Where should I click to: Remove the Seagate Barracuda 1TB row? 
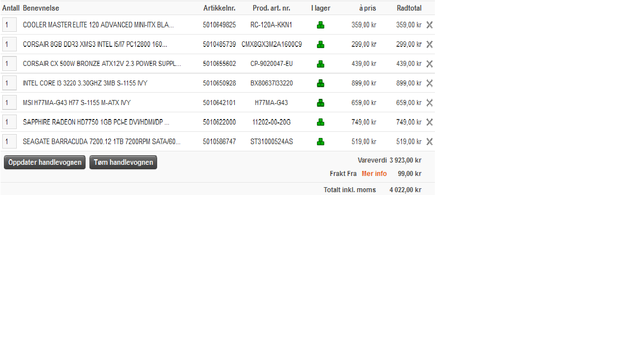429,141
